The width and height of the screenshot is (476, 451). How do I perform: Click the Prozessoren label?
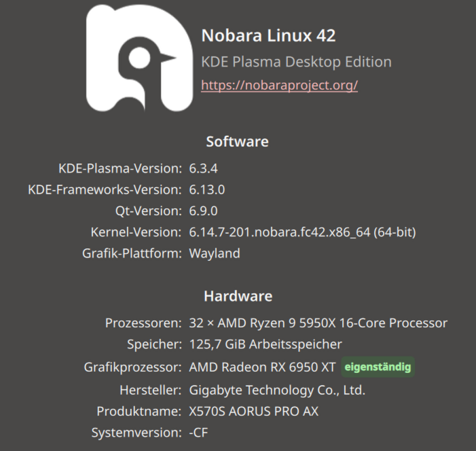143,323
